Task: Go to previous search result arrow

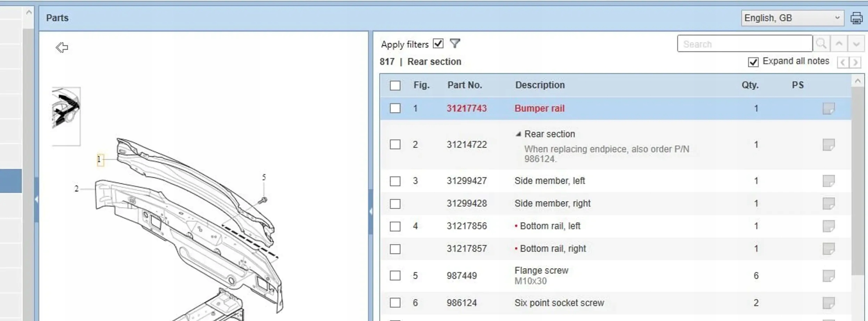Action: coord(839,44)
